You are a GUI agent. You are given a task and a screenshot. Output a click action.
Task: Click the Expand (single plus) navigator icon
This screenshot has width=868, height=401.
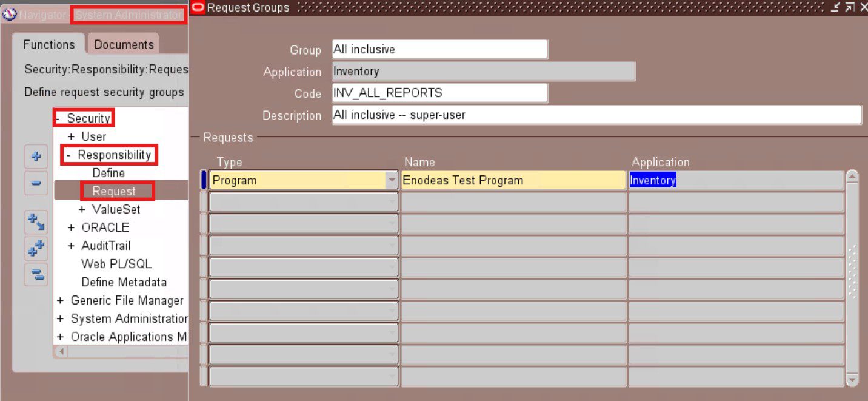coord(36,156)
